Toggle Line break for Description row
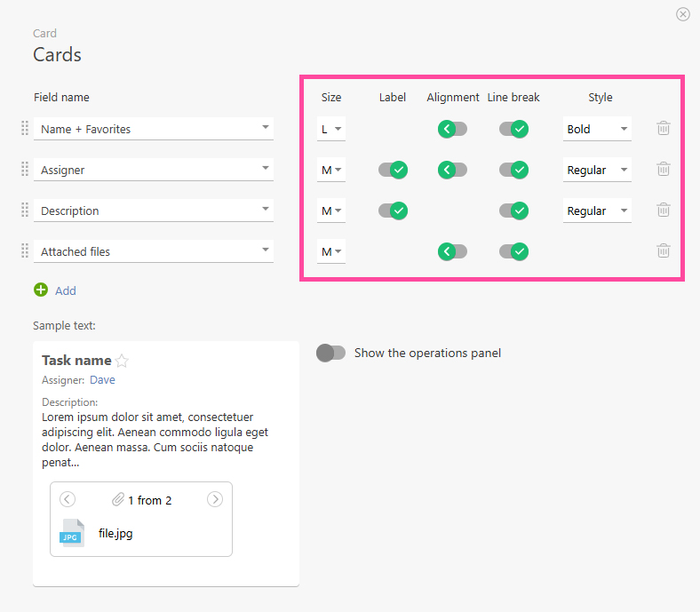Viewport: 700px width, 612px height. [513, 211]
